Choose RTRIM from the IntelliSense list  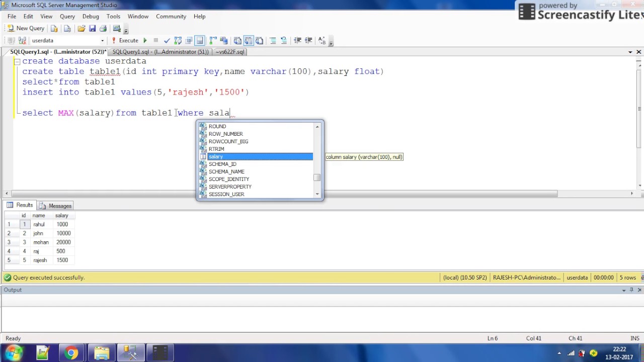256,149
